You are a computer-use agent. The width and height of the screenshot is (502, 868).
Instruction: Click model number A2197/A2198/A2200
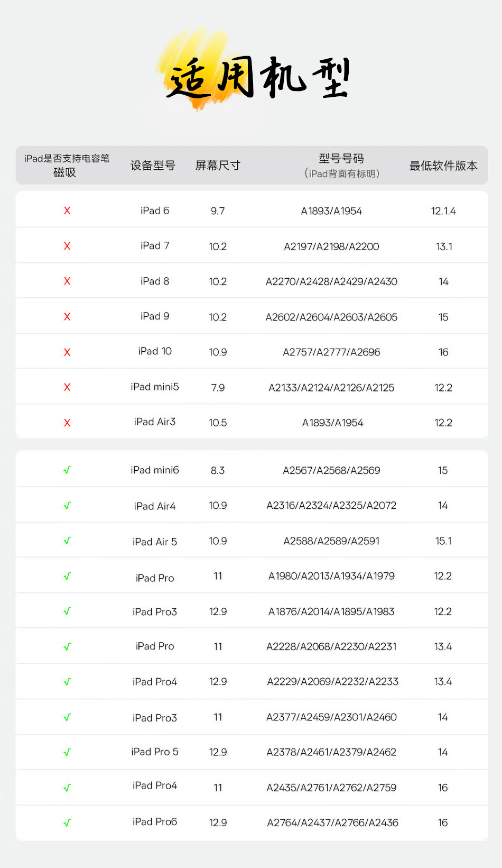point(331,246)
